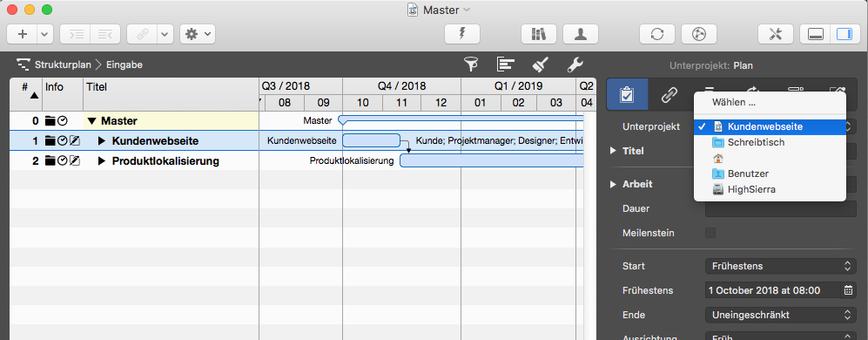Click the lightning bolt toolbar icon
The height and width of the screenshot is (340, 868).
(x=462, y=34)
